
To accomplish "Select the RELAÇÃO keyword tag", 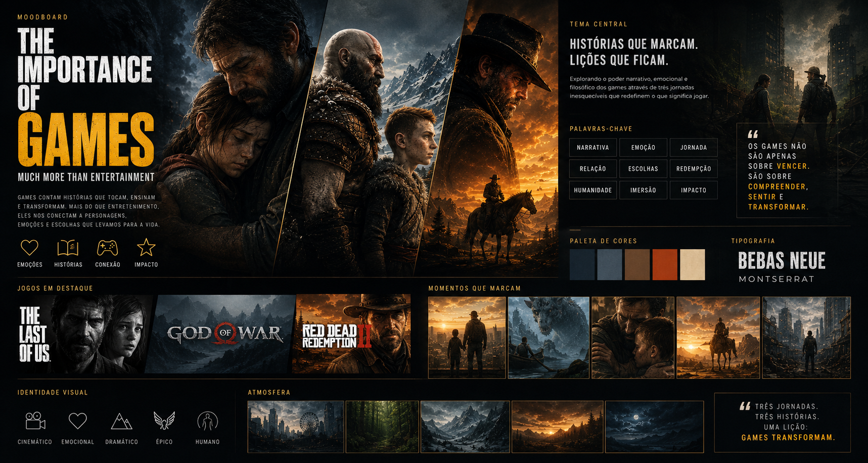I will pos(593,169).
